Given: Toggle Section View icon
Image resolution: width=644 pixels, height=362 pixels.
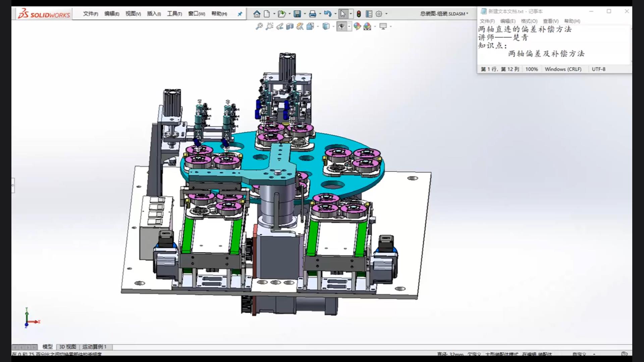Looking at the screenshot, I should pos(290,26).
